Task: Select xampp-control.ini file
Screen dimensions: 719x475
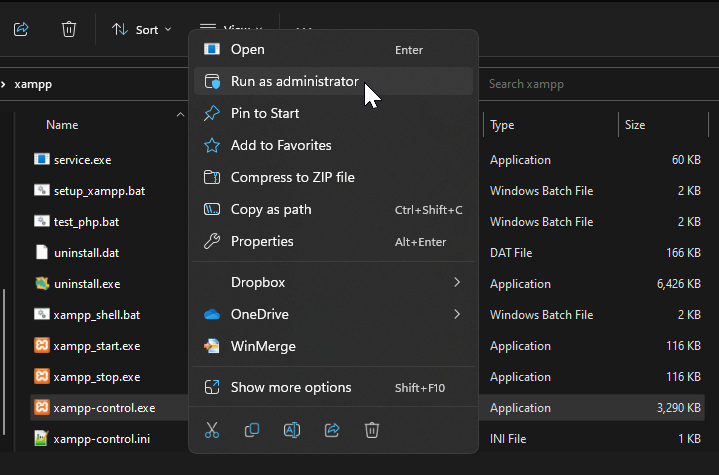Action: pyautogui.click(x=101, y=439)
